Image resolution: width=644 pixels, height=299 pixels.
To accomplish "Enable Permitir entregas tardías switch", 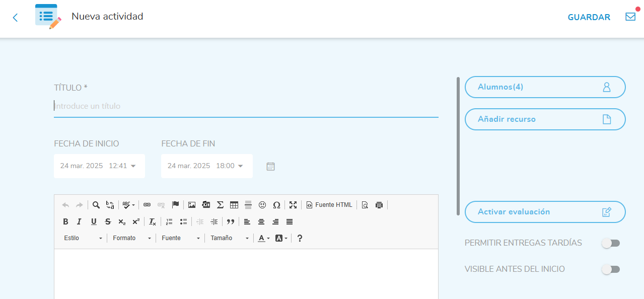I will 610,243.
